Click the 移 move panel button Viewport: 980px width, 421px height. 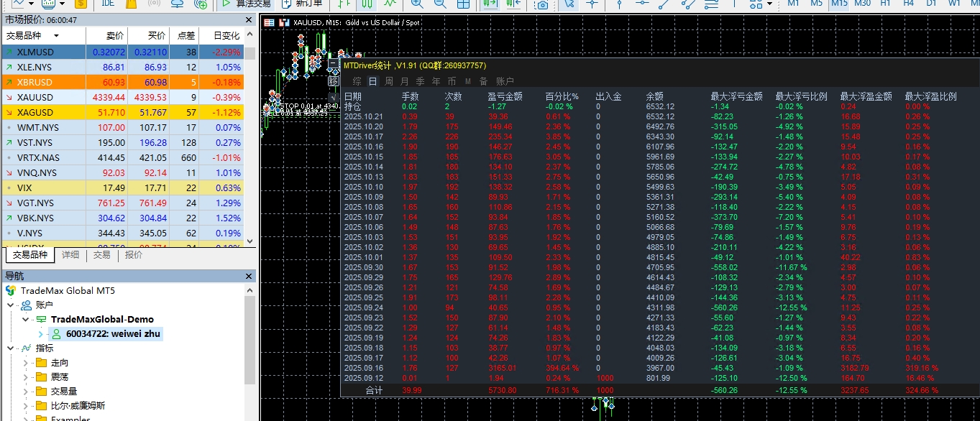pos(334,81)
